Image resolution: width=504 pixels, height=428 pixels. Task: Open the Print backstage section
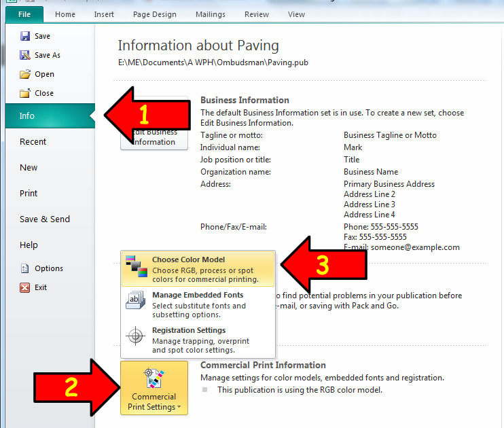click(x=29, y=194)
